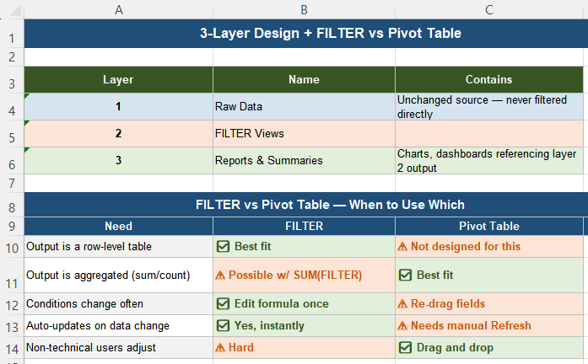Select column C header
Viewport: 588px width, 364px height.
tap(489, 9)
